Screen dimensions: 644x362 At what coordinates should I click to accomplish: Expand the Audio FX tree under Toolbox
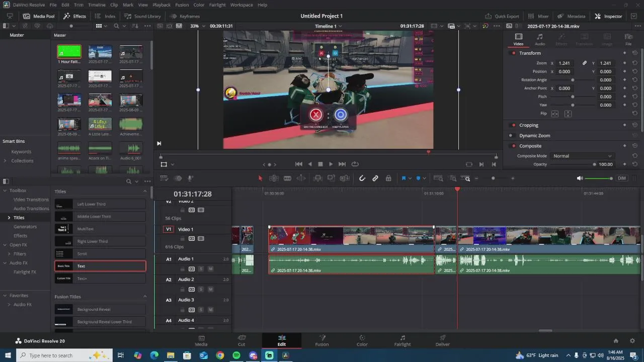[x=5, y=263]
